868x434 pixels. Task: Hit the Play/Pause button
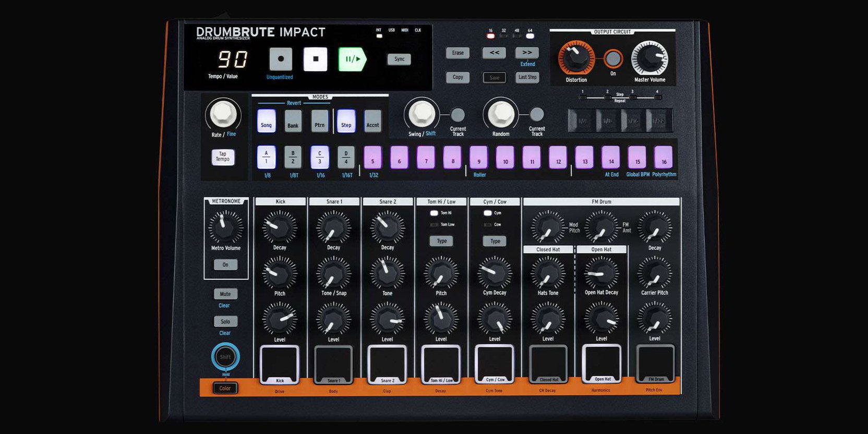pos(352,59)
